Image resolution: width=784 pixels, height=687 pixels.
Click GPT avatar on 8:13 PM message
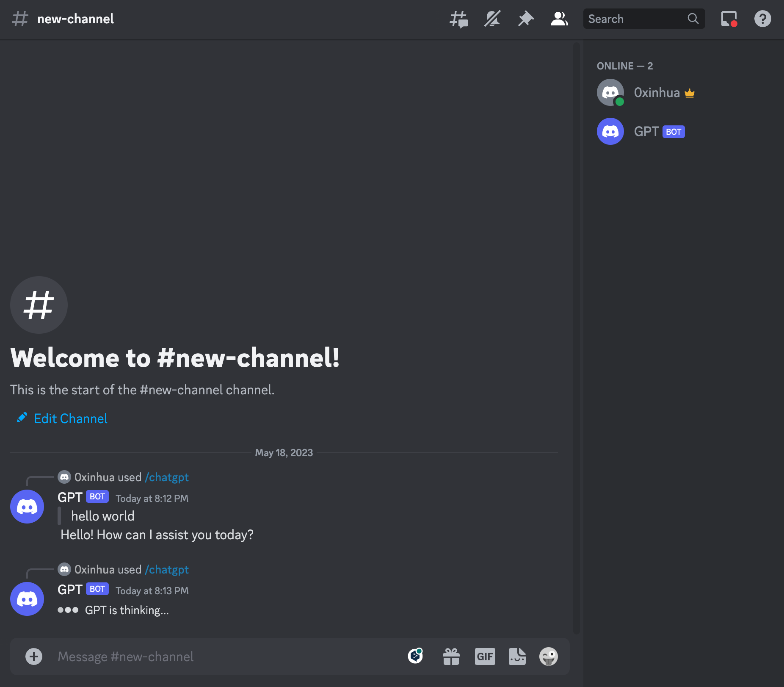point(27,599)
